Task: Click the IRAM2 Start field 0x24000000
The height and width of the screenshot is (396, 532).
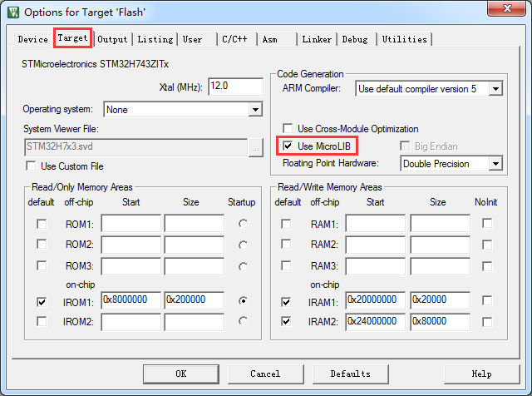Action: tap(376, 322)
